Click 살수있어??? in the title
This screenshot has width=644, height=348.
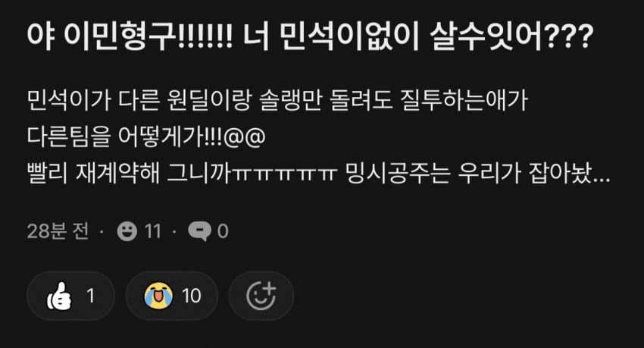pos(511,37)
